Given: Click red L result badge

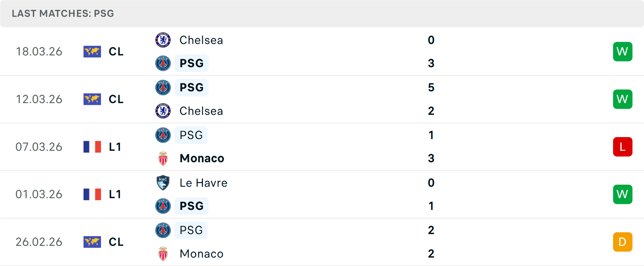Looking at the screenshot, I should (623, 147).
